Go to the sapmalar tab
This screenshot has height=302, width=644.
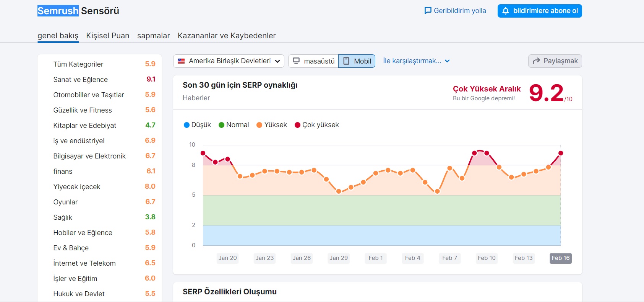tap(153, 36)
